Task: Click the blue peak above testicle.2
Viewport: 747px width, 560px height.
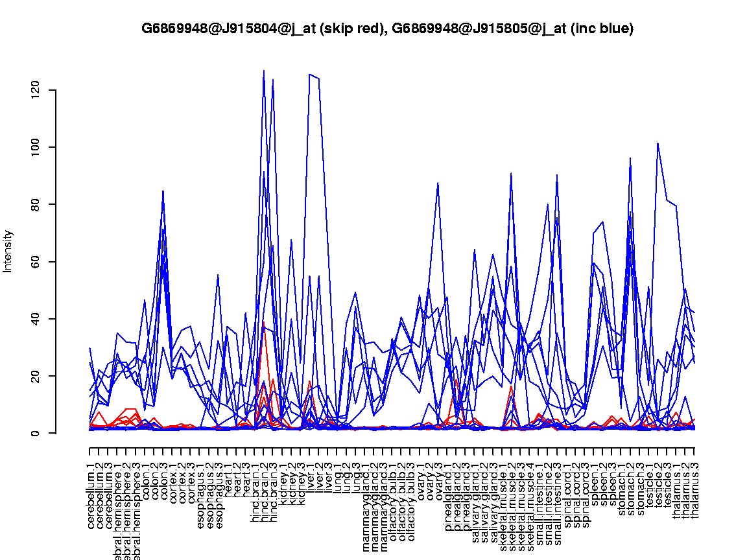Action: [x=658, y=144]
